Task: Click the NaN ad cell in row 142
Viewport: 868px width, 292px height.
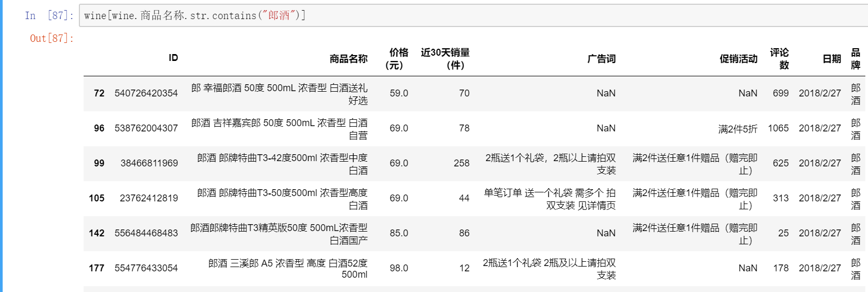Action: click(606, 233)
